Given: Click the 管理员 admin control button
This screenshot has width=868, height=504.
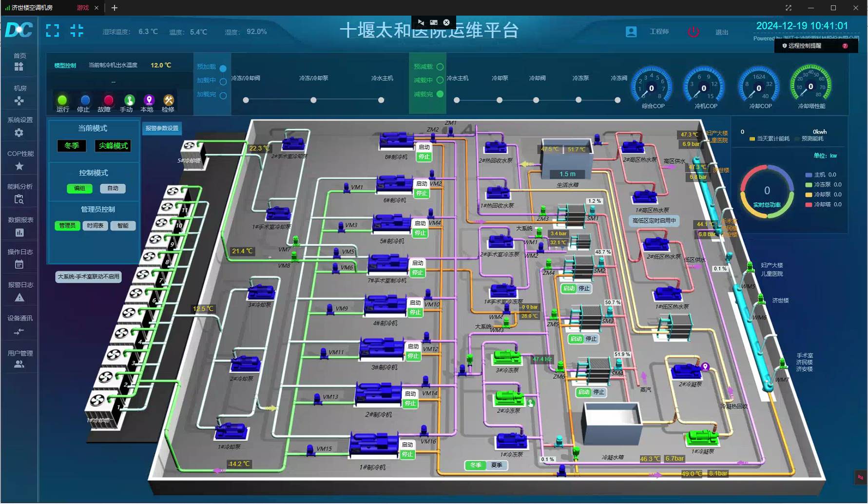Looking at the screenshot, I should [x=67, y=226].
